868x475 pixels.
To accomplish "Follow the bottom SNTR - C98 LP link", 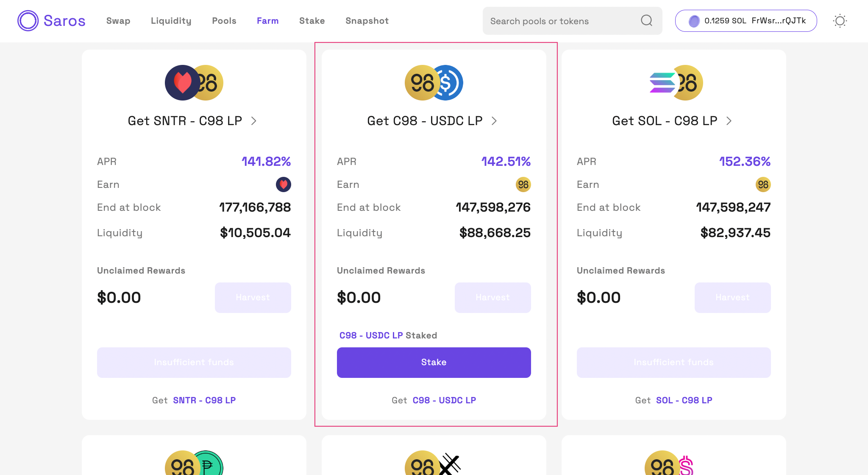I will coord(204,400).
